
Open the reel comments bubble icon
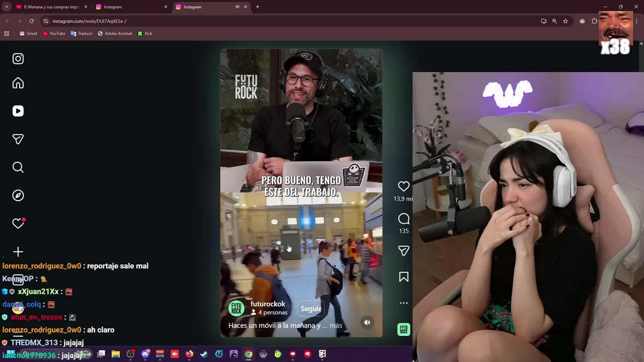404,219
